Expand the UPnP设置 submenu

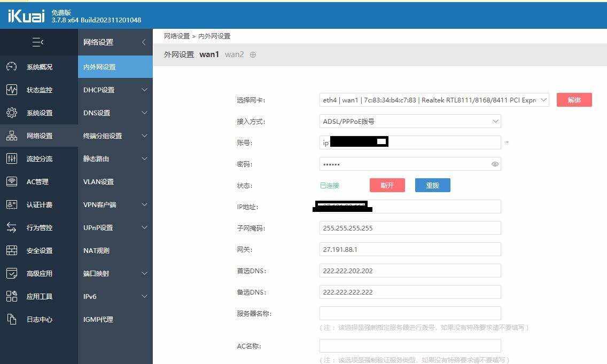(144, 227)
